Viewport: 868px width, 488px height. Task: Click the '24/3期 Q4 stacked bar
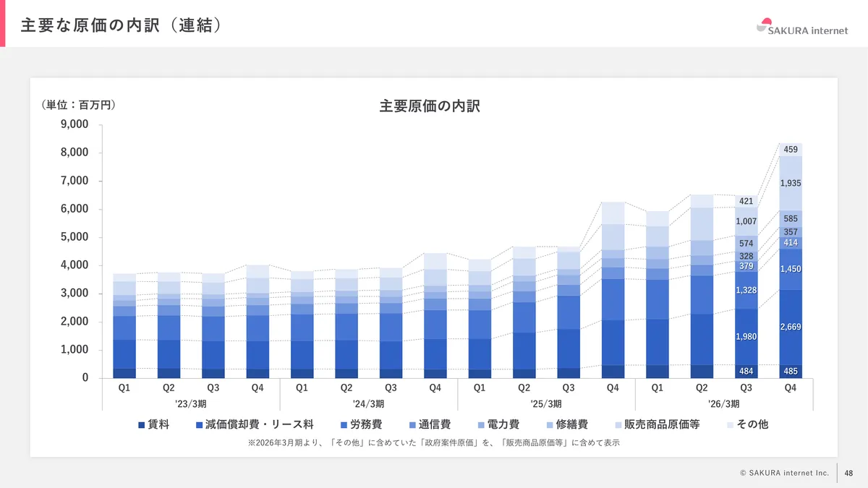tap(435, 316)
